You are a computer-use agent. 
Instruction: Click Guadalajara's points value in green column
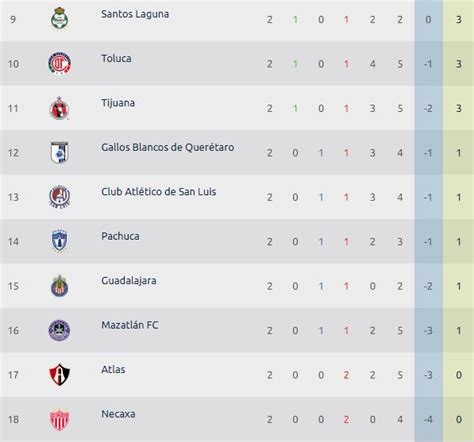459,286
